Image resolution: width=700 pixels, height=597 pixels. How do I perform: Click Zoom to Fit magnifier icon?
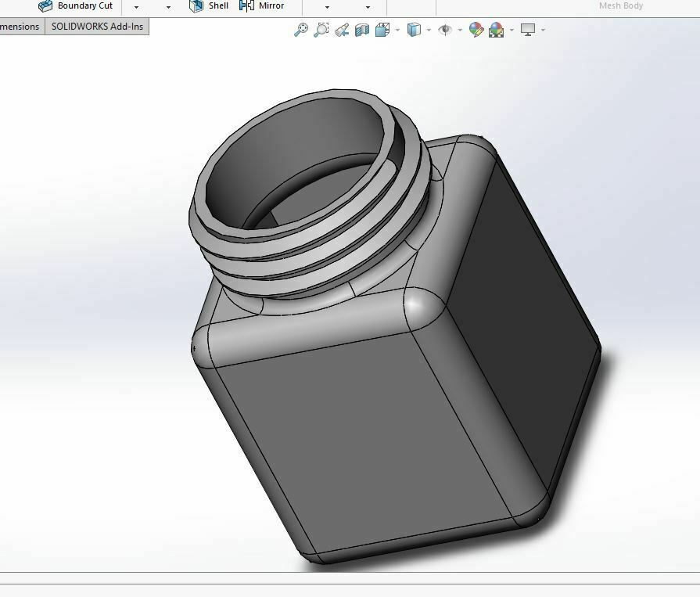coord(301,30)
